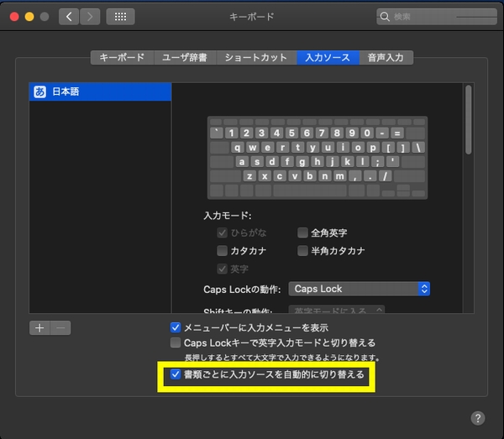Click the 入力モード: label
Screen dimensions: 504x439
pyautogui.click(x=228, y=215)
